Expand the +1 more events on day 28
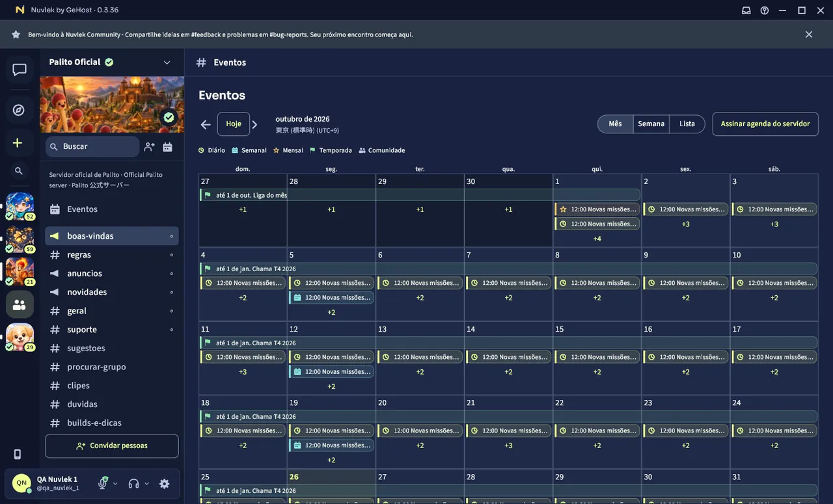 pos(331,209)
